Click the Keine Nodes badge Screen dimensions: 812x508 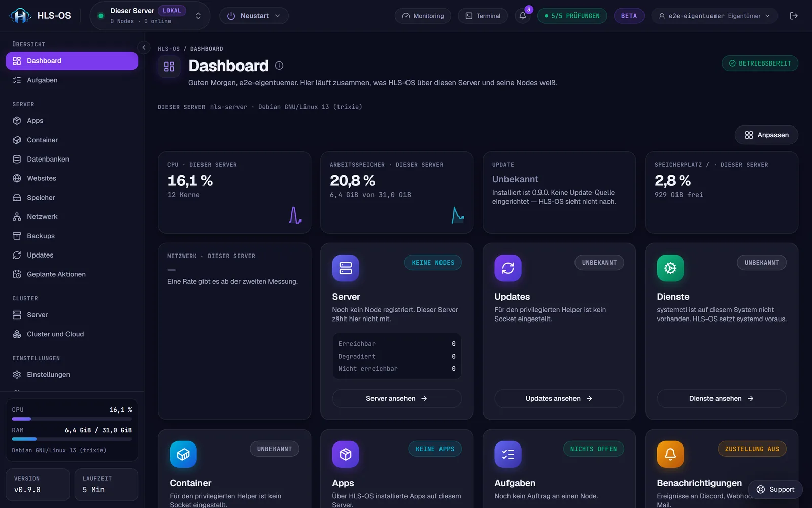(x=433, y=263)
